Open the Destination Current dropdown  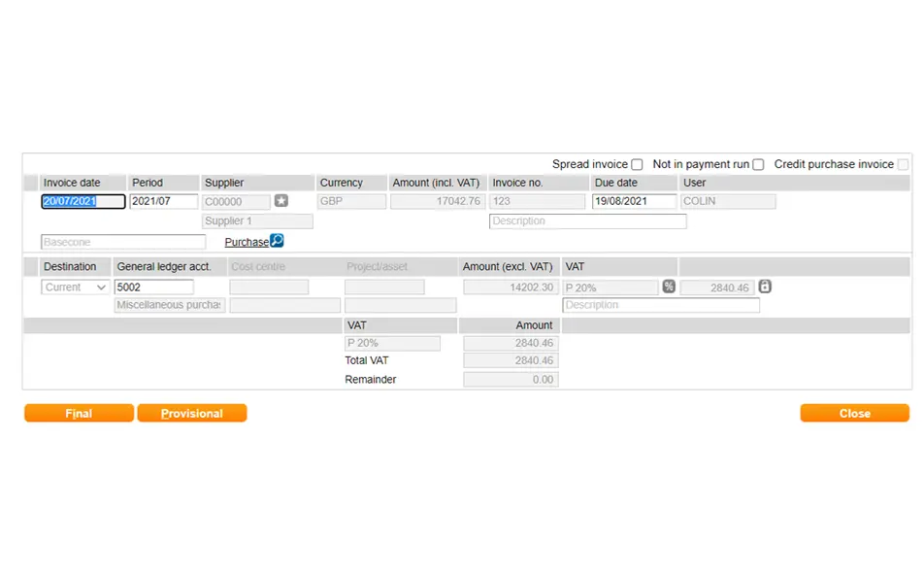75,287
